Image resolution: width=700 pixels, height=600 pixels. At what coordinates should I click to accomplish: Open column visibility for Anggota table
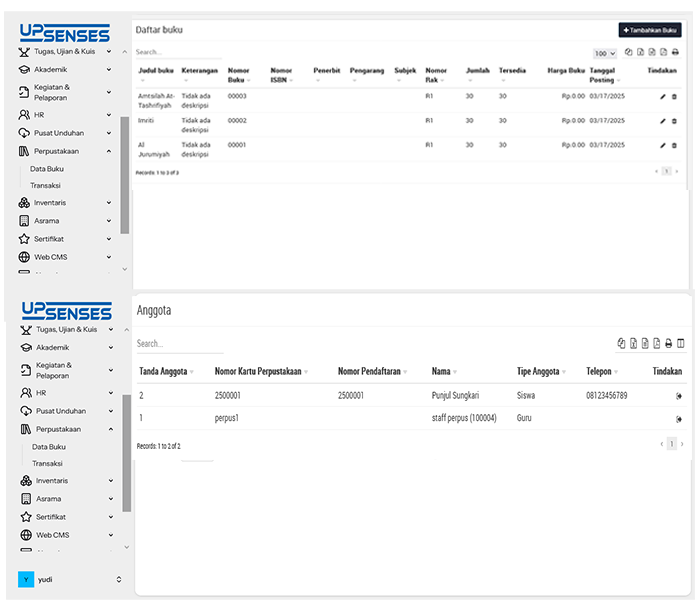[x=681, y=343]
